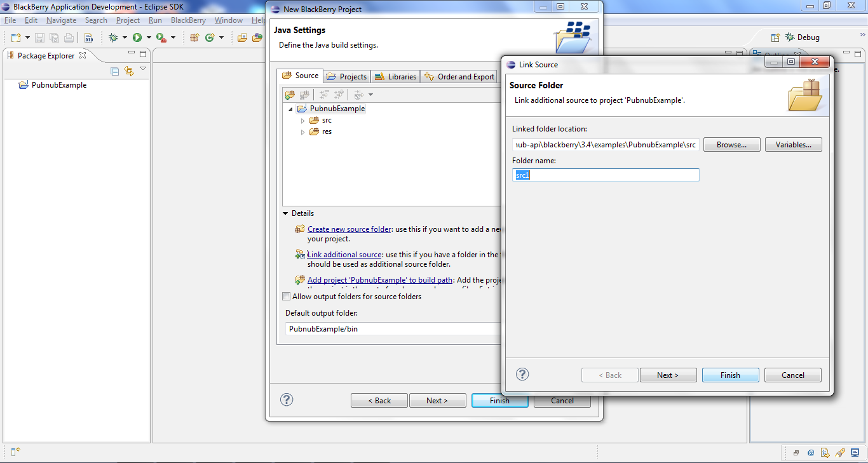Follow the Create new source folder link
The image size is (868, 463).
(x=349, y=229)
